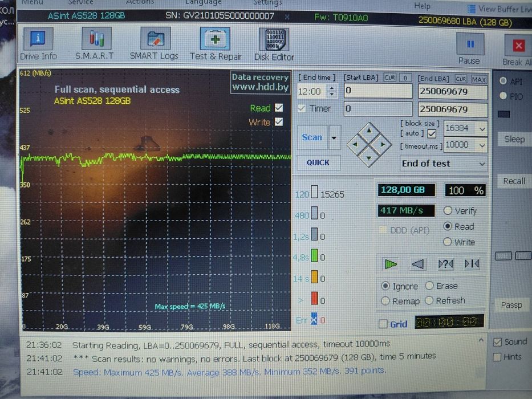The image size is (532, 399).
Task: Toggle the Timer checkbox
Action: pos(301,108)
